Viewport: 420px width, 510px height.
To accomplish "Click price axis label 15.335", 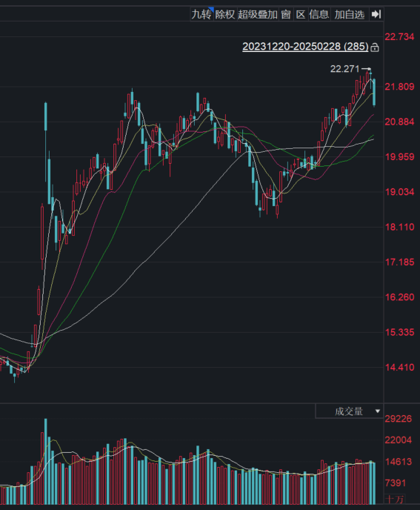I will (x=399, y=332).
